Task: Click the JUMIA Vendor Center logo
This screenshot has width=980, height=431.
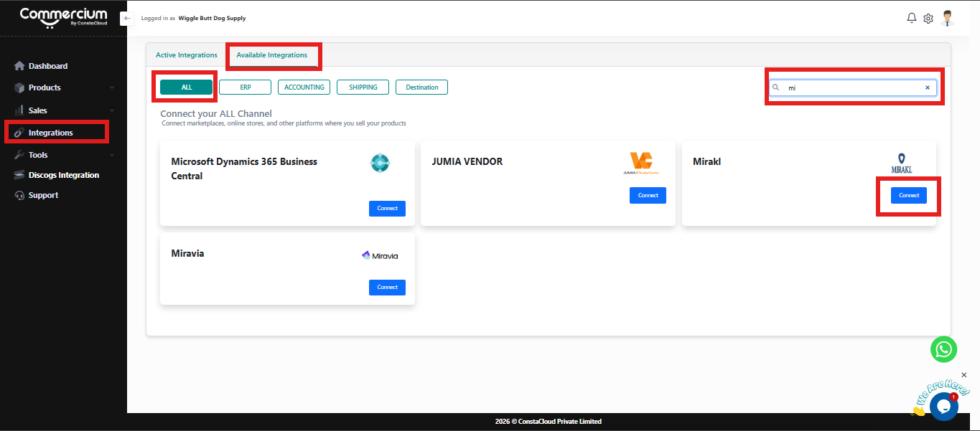Action: (641, 164)
